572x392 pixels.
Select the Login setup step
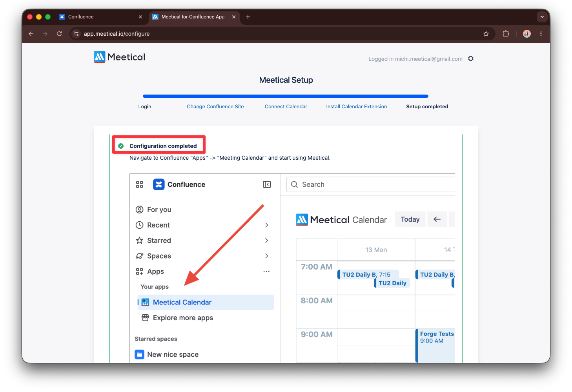pos(145,107)
